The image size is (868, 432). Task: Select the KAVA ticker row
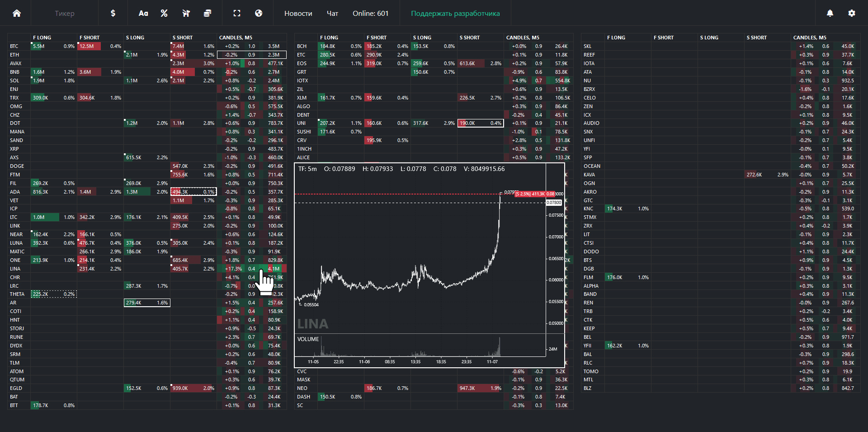(x=589, y=175)
